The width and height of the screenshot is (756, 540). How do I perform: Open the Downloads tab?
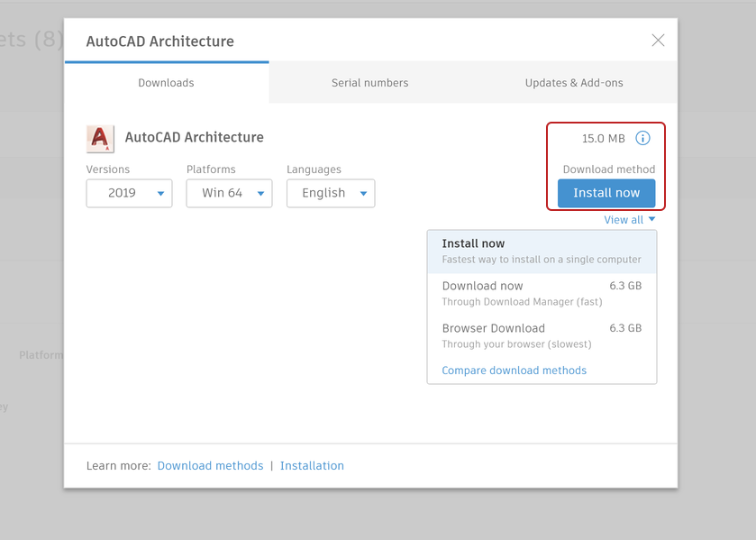pos(166,81)
